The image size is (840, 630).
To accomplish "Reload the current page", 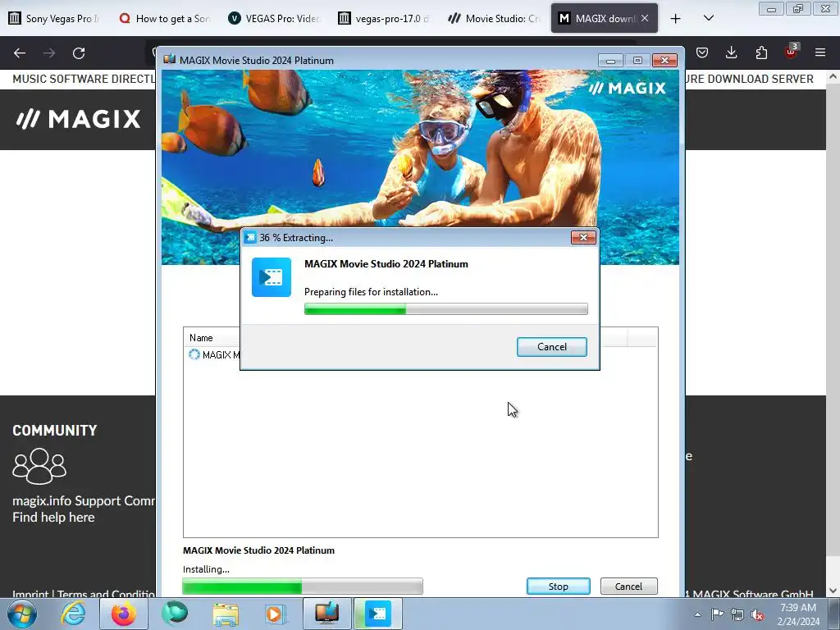I will 79,53.
